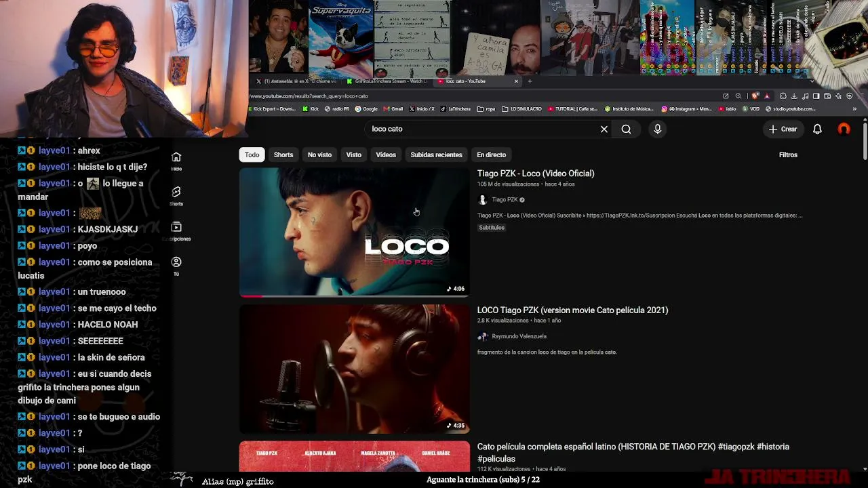The height and width of the screenshot is (488, 868).
Task: Open 'LOCO Tiago PZK (version movie Cato película 2021)'
Action: tap(573, 310)
